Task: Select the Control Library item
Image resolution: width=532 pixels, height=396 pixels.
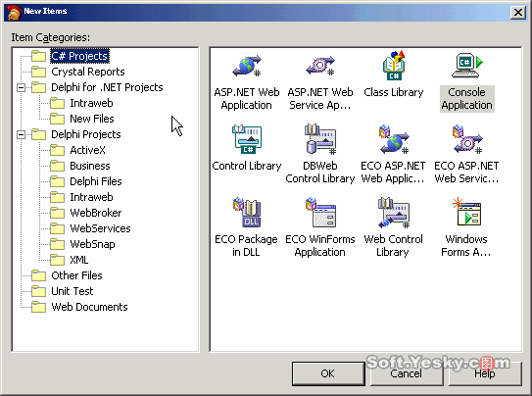Action: tap(247, 139)
